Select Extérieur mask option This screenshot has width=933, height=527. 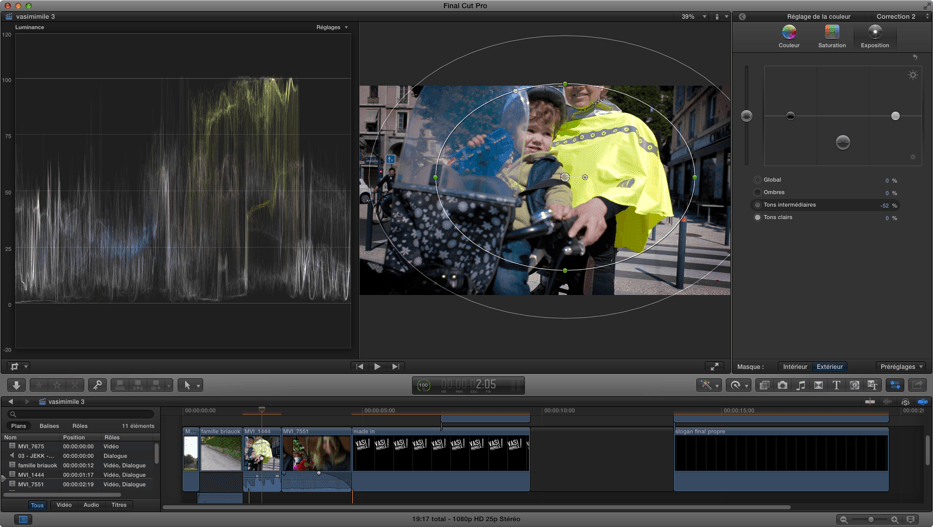[829, 367]
